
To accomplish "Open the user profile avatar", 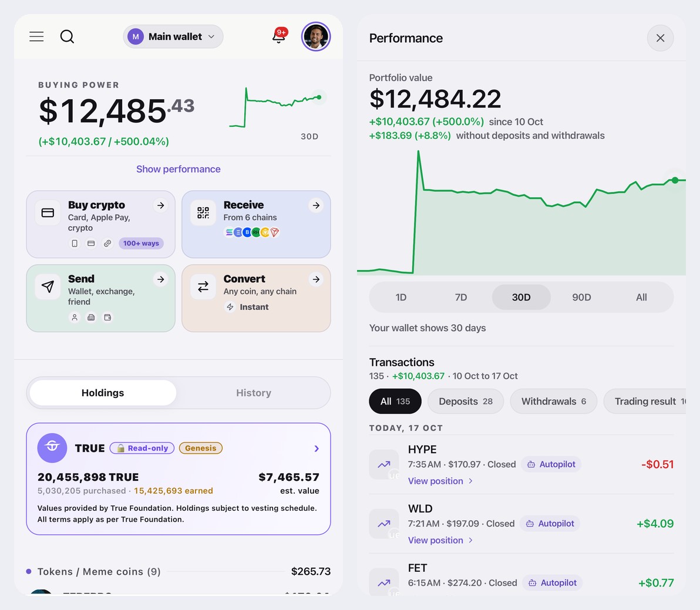I will (316, 36).
